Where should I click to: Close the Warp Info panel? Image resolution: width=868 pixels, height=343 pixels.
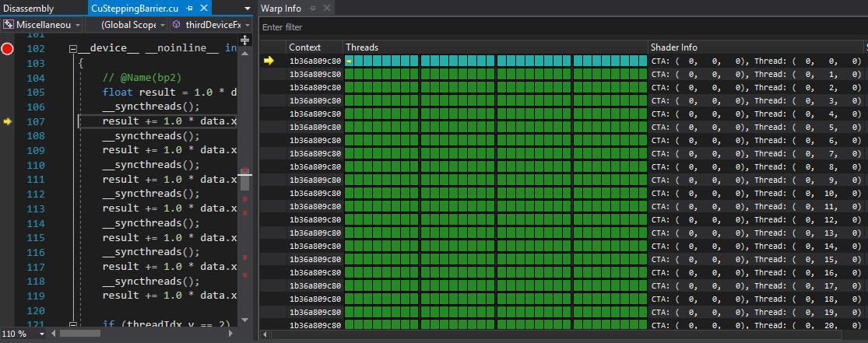(x=327, y=8)
